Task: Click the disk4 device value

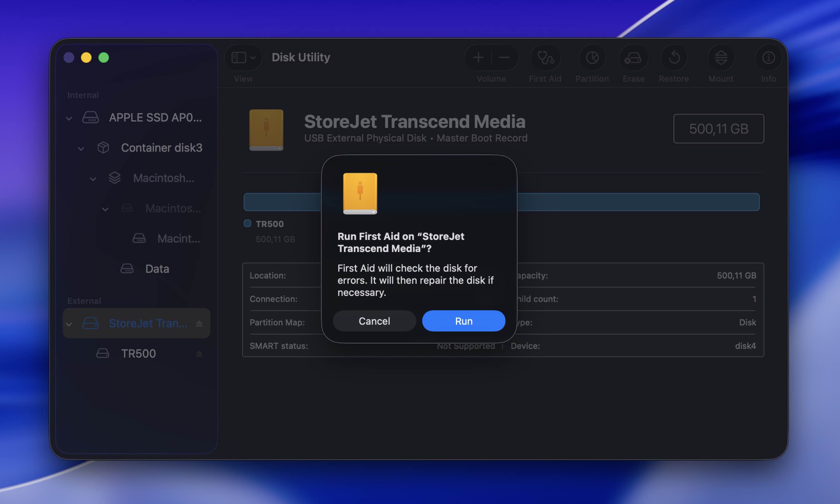Action: (746, 346)
